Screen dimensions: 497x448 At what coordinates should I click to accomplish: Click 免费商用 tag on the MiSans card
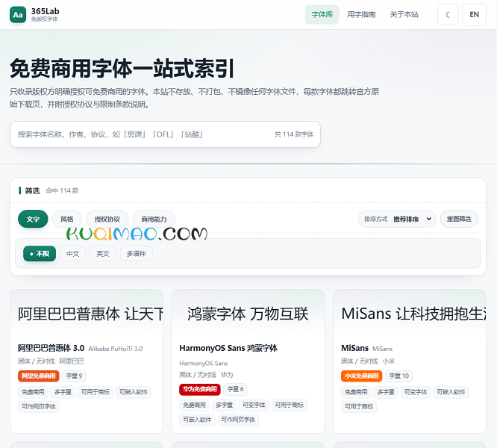(x=356, y=392)
